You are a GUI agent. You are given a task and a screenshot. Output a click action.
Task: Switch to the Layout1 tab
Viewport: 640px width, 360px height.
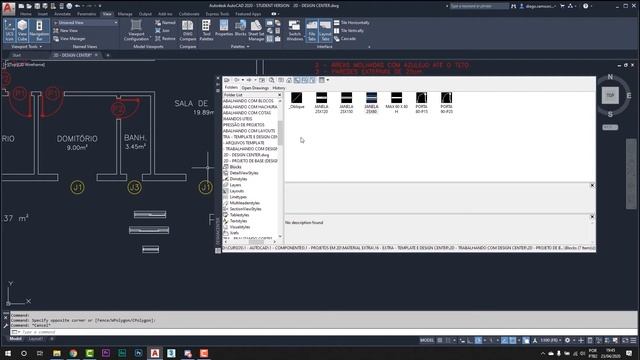[36, 339]
